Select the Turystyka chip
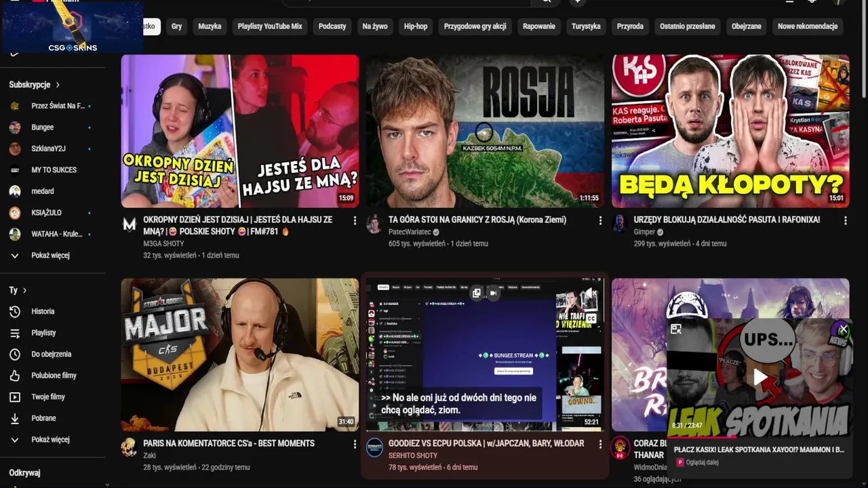The image size is (868, 488). tap(586, 26)
